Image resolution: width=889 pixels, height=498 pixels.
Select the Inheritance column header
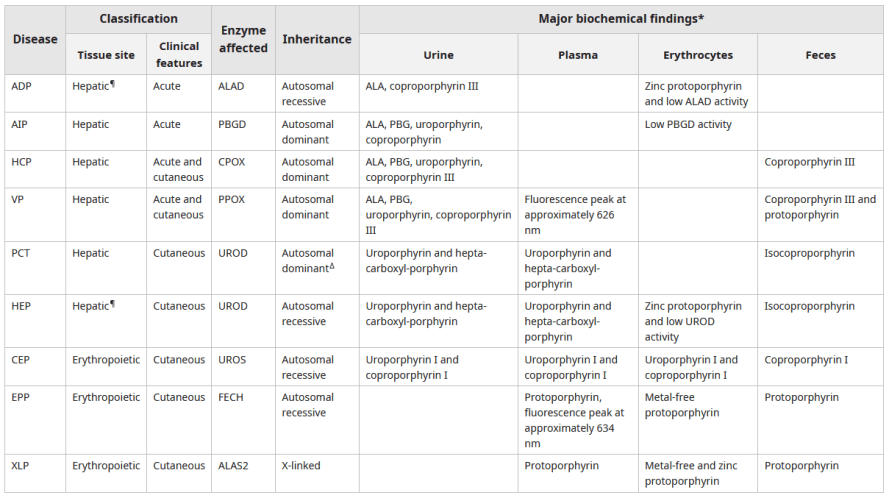tap(317, 39)
